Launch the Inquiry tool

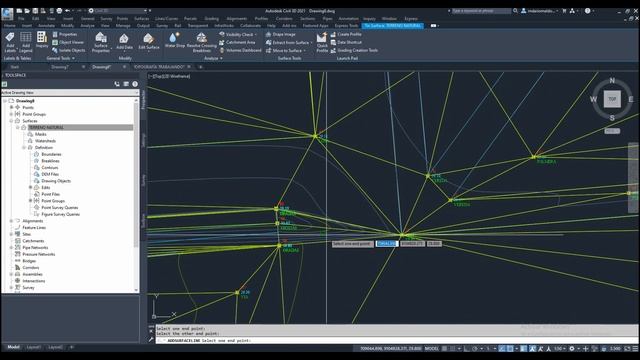pyautogui.click(x=42, y=40)
